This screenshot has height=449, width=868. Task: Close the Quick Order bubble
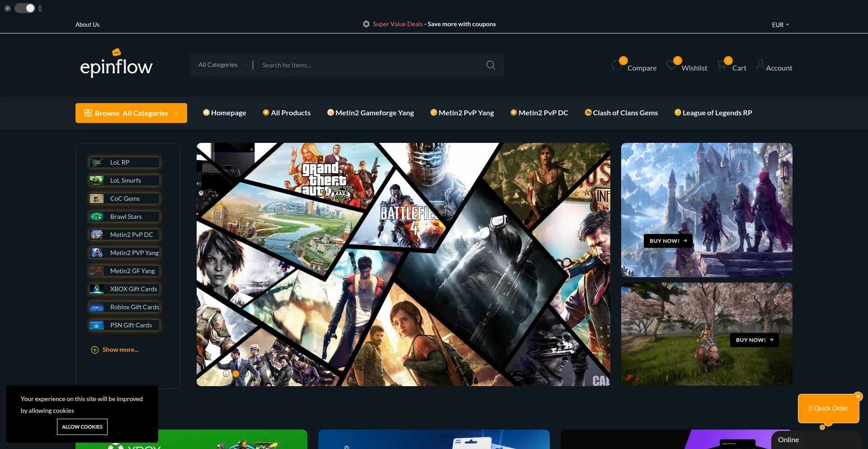pos(858,397)
